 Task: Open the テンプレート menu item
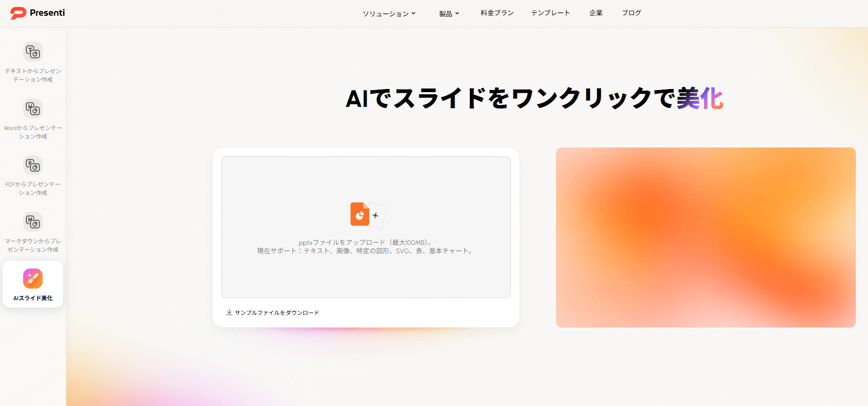(550, 13)
